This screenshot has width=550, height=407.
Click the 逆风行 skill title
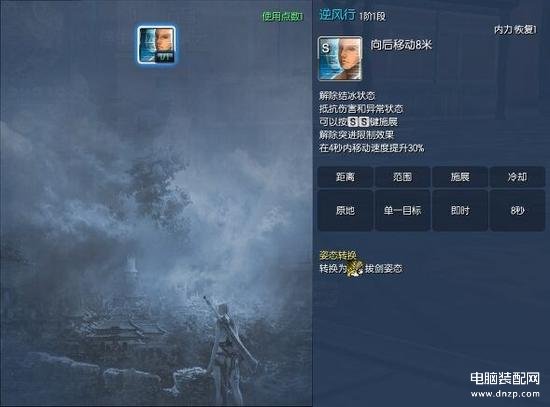(x=337, y=15)
